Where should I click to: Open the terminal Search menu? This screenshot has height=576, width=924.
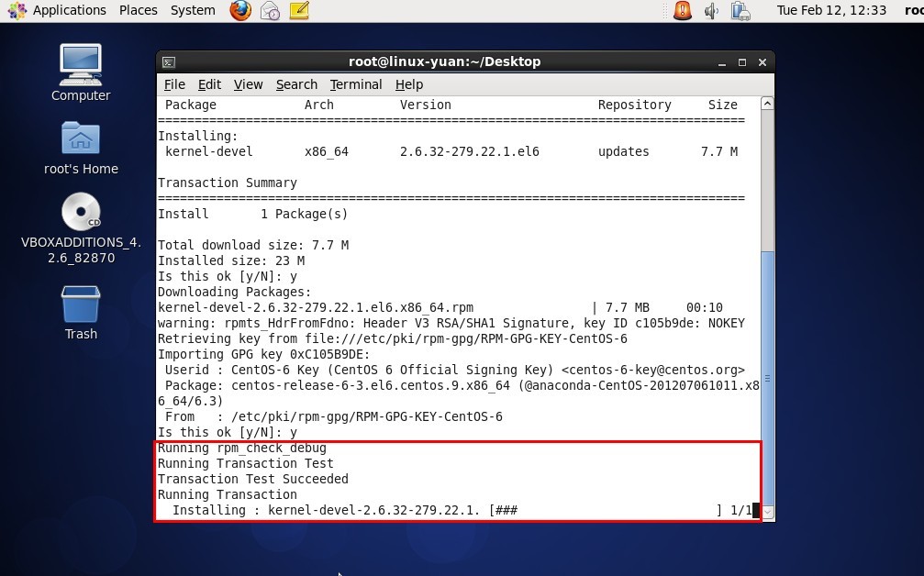(x=296, y=84)
